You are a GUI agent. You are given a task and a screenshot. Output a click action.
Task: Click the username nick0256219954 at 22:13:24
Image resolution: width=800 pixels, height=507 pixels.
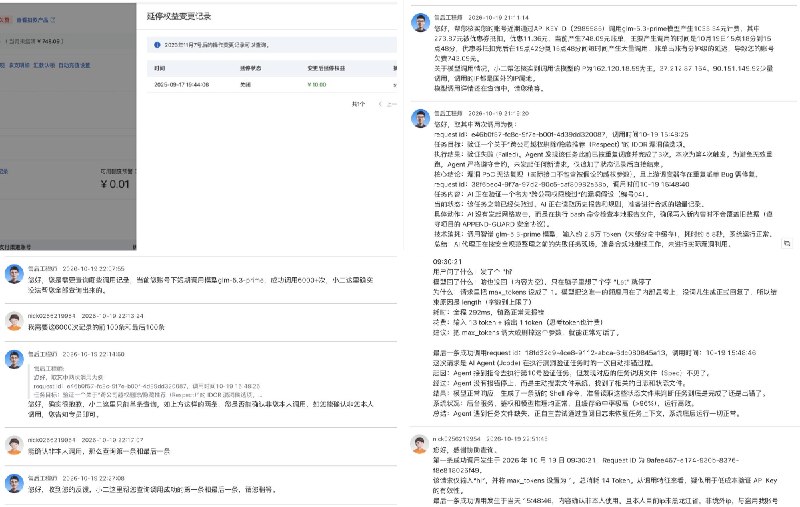point(52,316)
